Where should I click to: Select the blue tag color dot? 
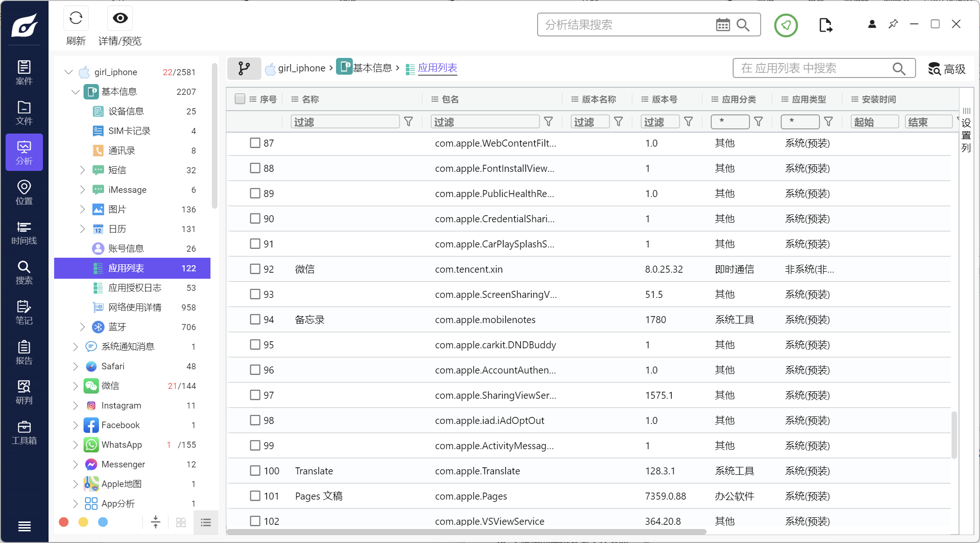(103, 522)
